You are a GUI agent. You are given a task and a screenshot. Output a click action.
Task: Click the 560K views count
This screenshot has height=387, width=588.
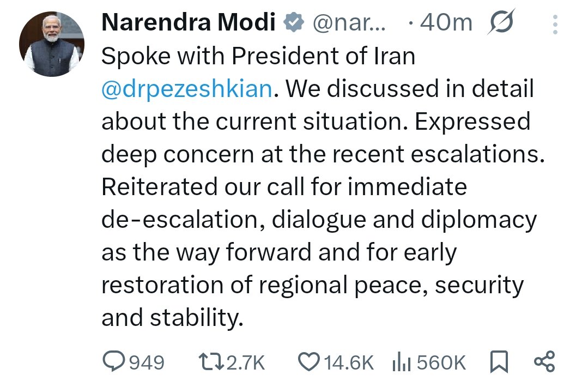(x=441, y=362)
